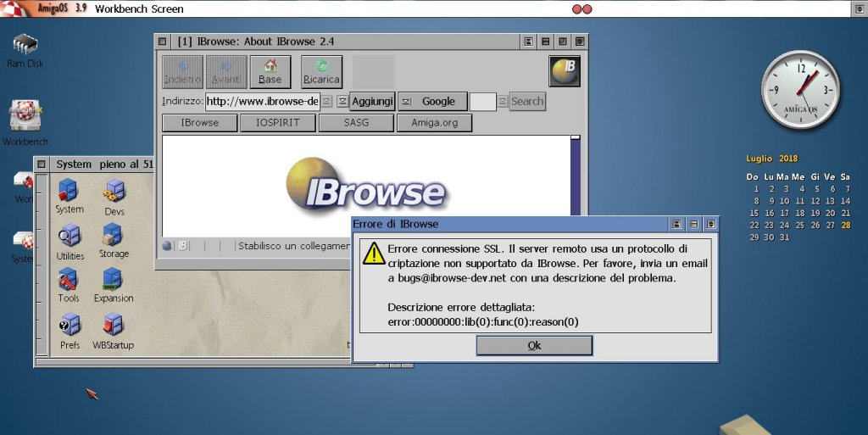Open the Amiga.org fastlink

(435, 123)
